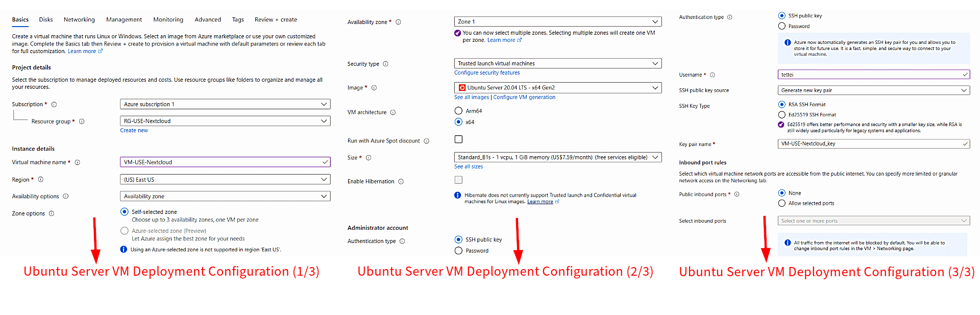Tick the Run with Azure Spot discount checkbox
The width and height of the screenshot is (980, 315).
pos(458,139)
